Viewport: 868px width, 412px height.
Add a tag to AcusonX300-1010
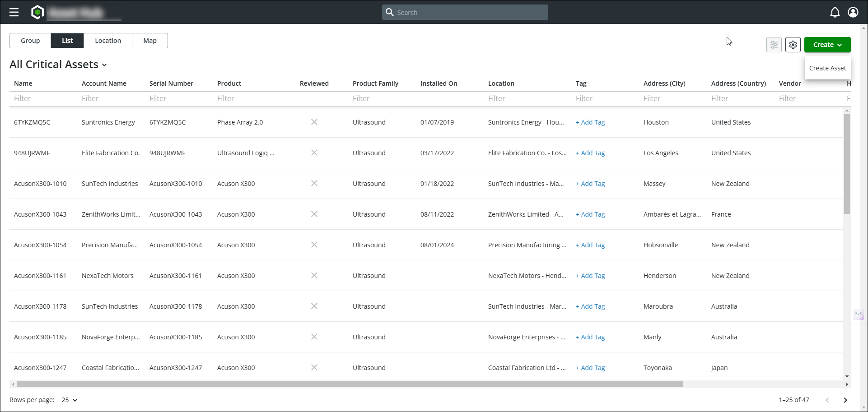[x=590, y=184]
